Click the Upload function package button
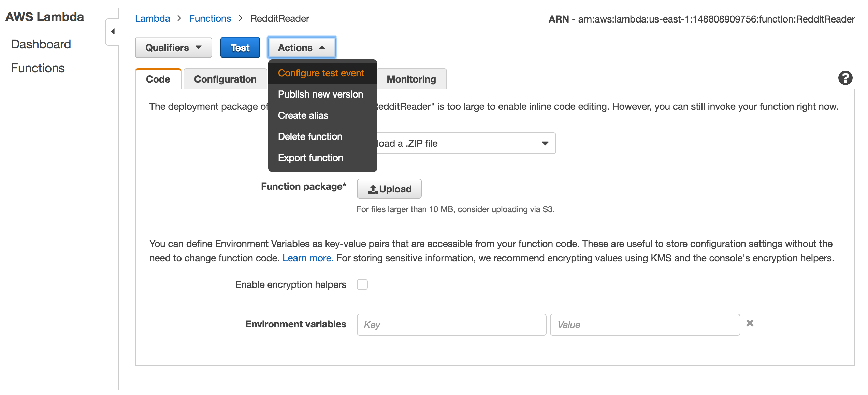This screenshot has width=868, height=395. tap(389, 189)
